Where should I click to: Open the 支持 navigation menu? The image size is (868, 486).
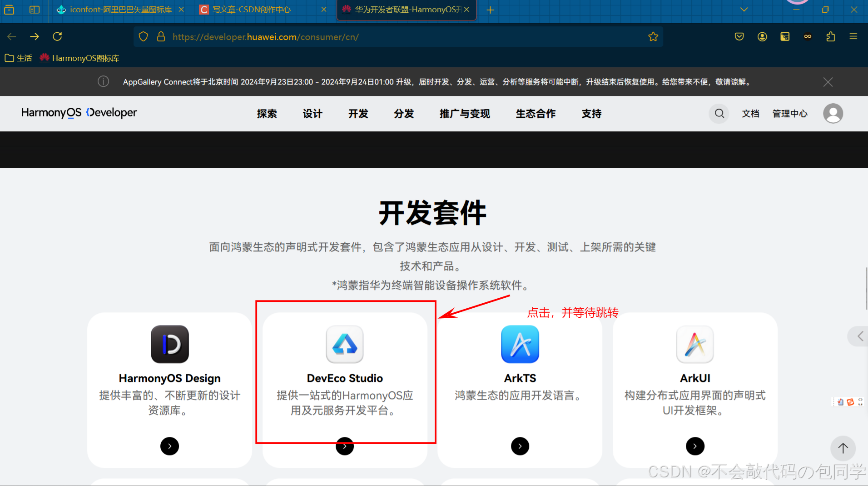click(x=591, y=114)
